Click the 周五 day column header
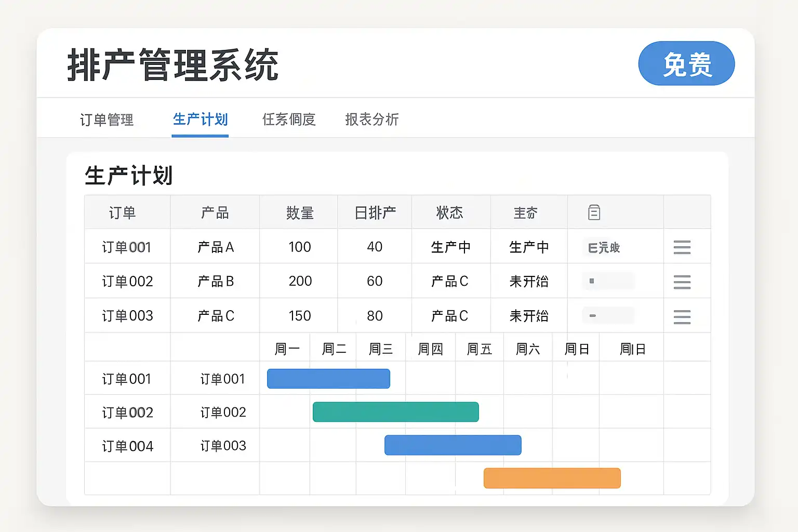The height and width of the screenshot is (532, 798). coord(479,349)
